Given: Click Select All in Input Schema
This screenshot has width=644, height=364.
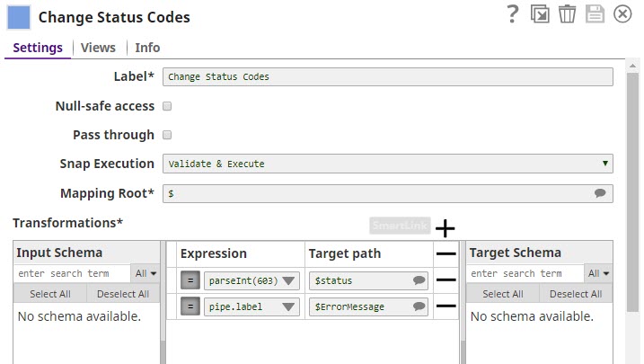Looking at the screenshot, I should pyautogui.click(x=50, y=294).
